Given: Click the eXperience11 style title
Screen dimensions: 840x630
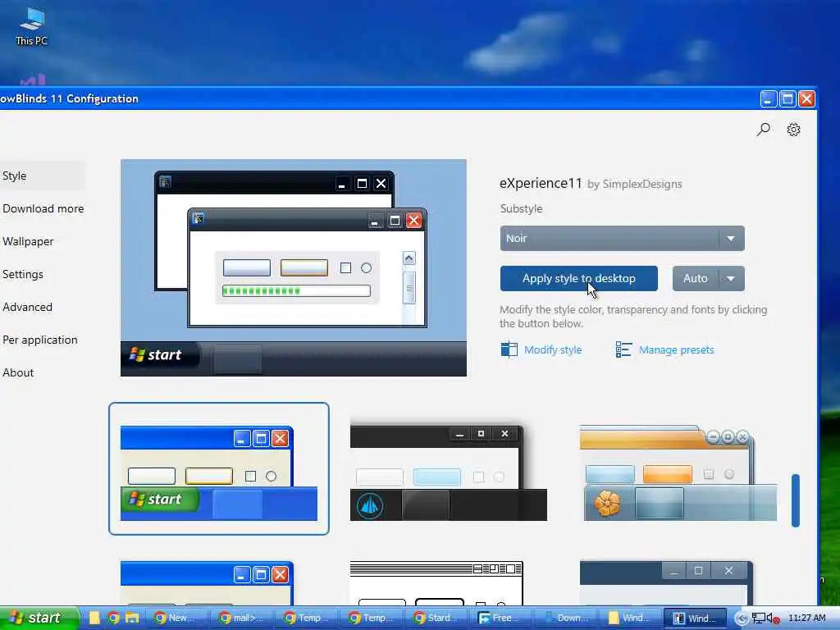Looking at the screenshot, I should (541, 183).
